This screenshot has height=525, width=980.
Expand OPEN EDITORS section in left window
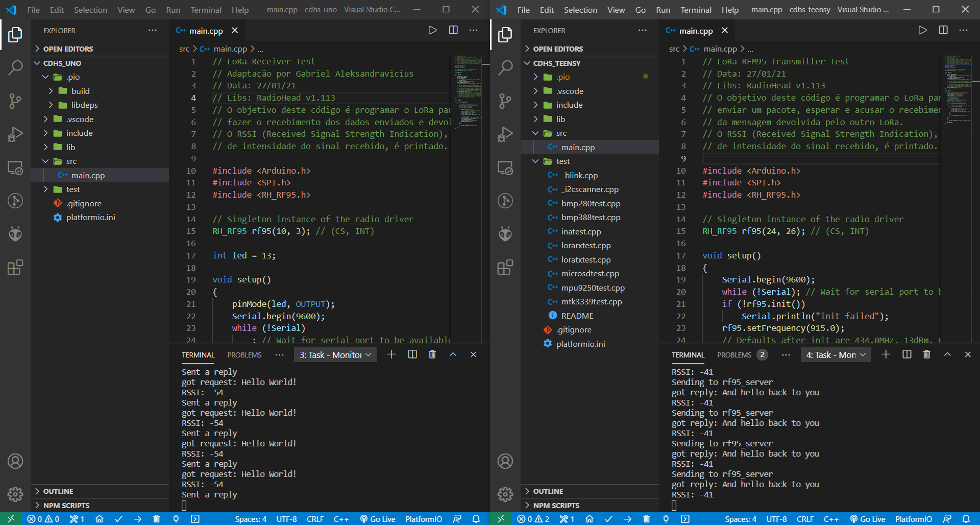100,49
